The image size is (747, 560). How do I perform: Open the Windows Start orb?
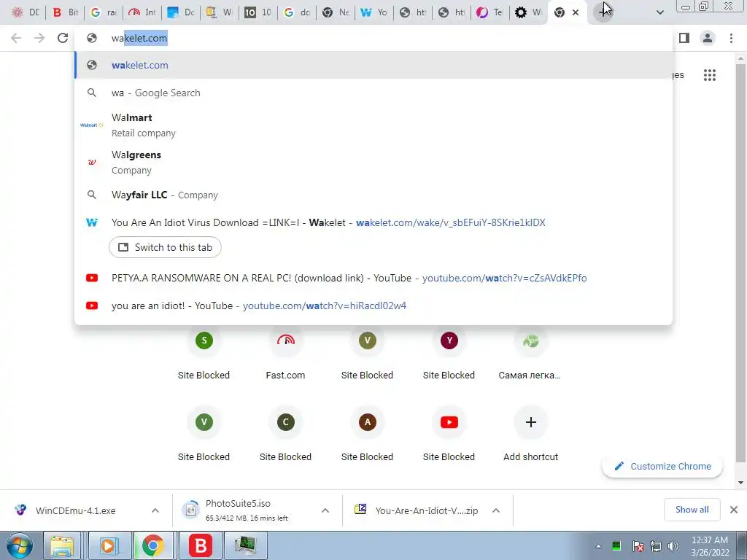coord(19,545)
